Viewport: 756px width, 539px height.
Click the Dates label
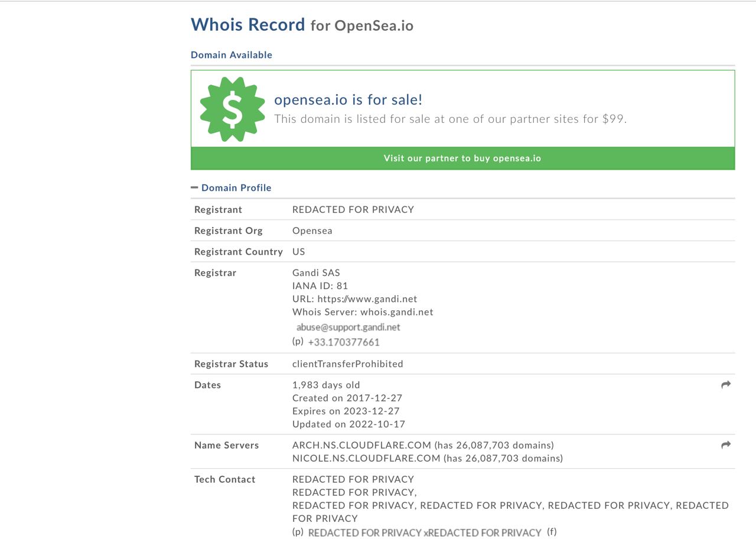click(207, 385)
